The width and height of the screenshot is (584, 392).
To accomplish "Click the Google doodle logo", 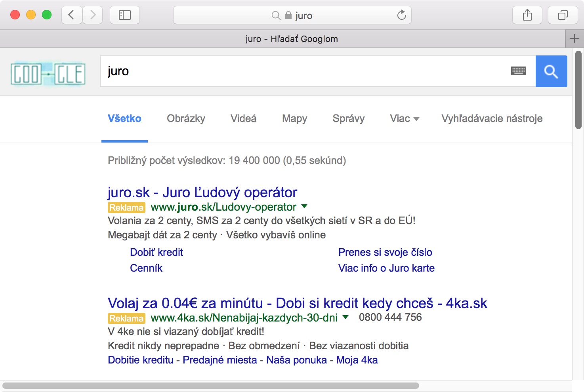I will pyautogui.click(x=48, y=73).
